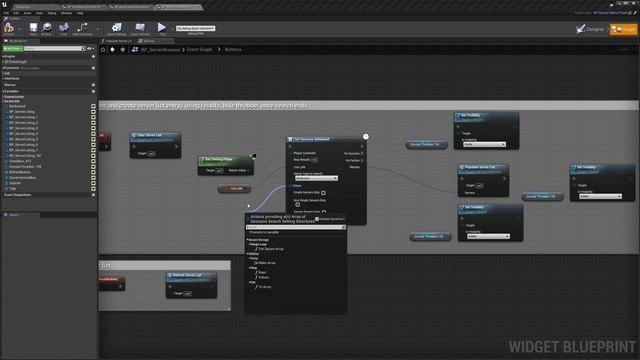Viewport: 640px width, 360px height.
Task: Click the graph favorite star icon
Action: [x=103, y=49]
